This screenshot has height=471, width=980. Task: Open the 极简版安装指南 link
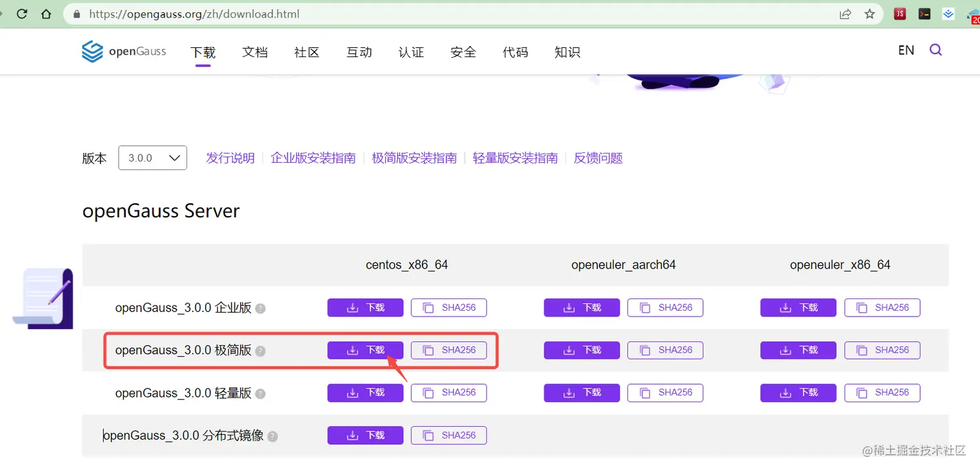click(414, 158)
